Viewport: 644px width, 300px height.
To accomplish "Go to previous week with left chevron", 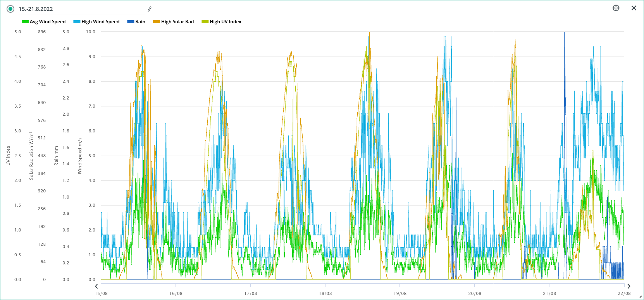I will (x=96, y=286).
